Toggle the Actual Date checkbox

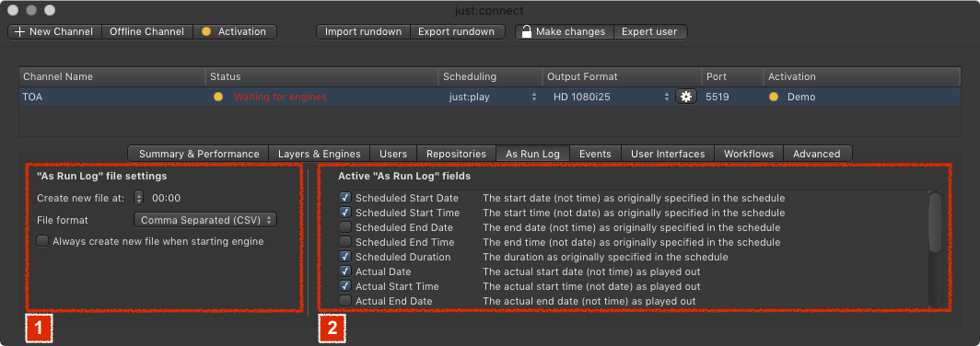(345, 271)
